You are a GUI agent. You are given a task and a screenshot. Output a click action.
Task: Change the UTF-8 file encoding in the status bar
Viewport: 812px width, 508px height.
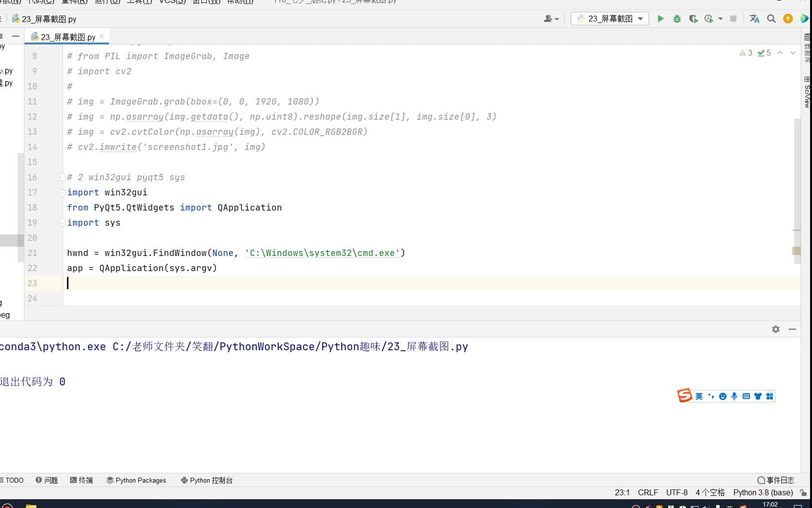click(x=677, y=492)
